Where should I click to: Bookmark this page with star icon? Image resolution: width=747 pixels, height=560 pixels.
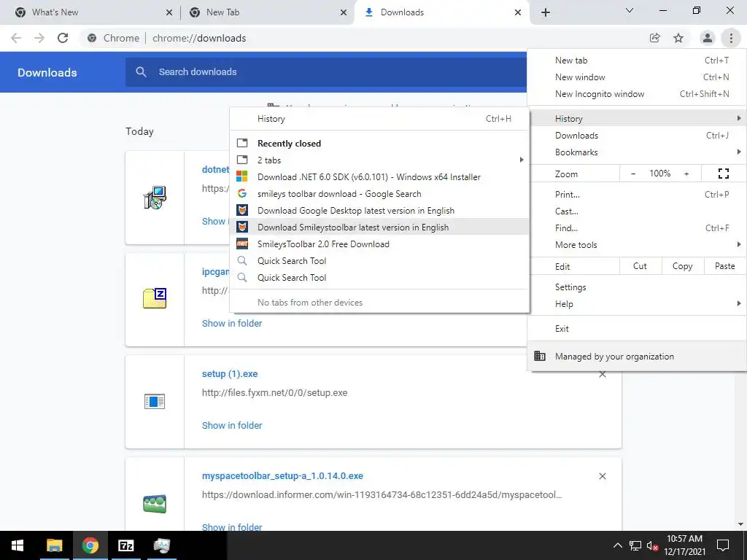tap(678, 38)
